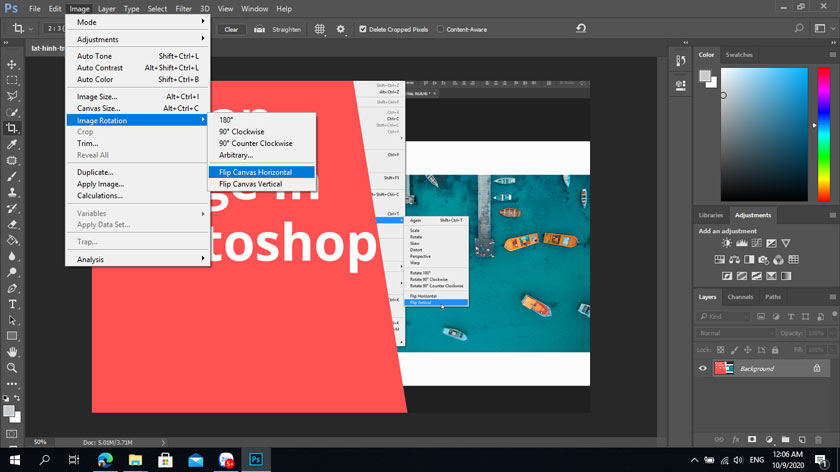
Task: Open the Filter menu
Action: click(x=183, y=9)
